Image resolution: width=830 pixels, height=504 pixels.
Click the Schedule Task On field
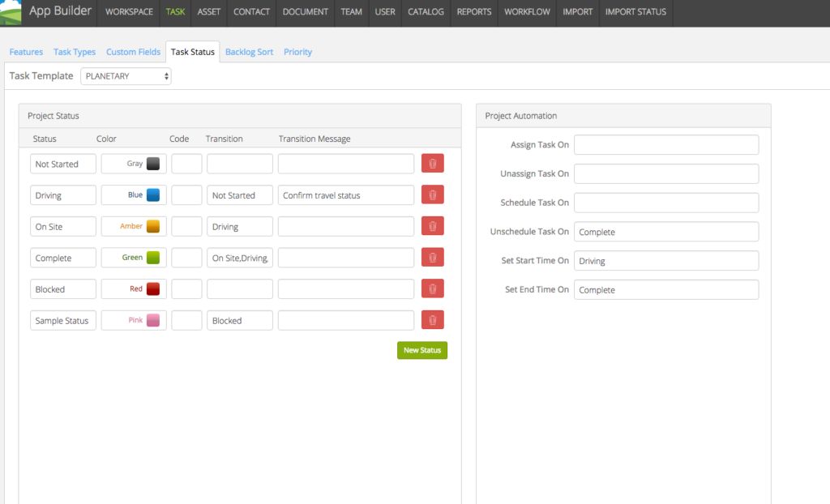pos(666,203)
